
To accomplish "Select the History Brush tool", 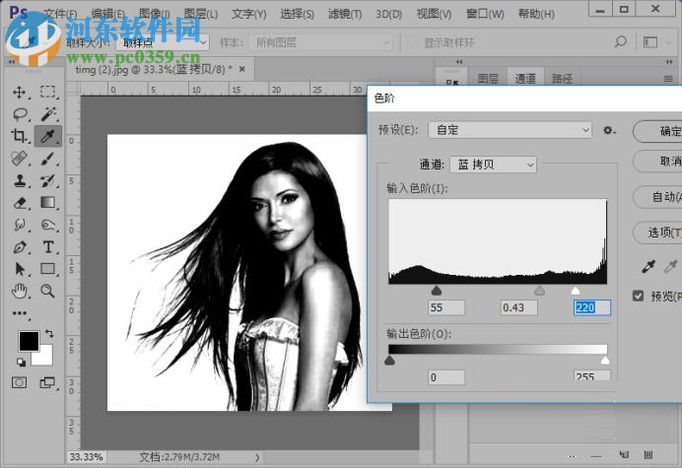I will 48,181.
